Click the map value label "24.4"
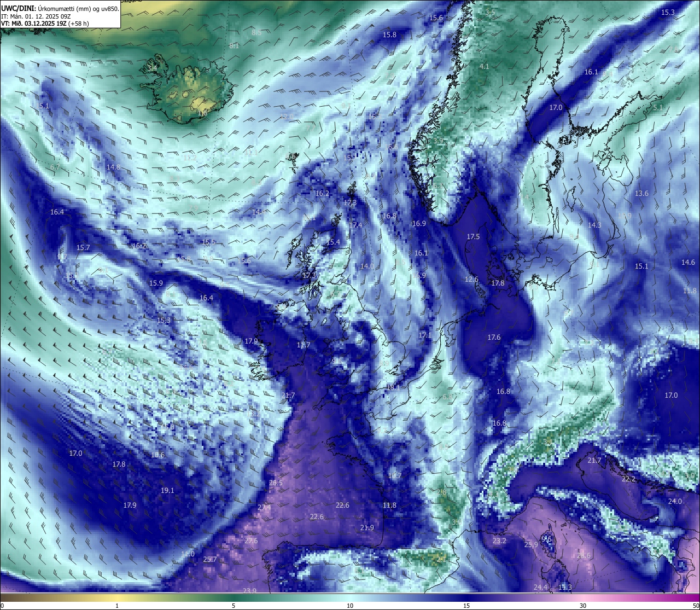The width and height of the screenshot is (700, 610). (x=541, y=587)
